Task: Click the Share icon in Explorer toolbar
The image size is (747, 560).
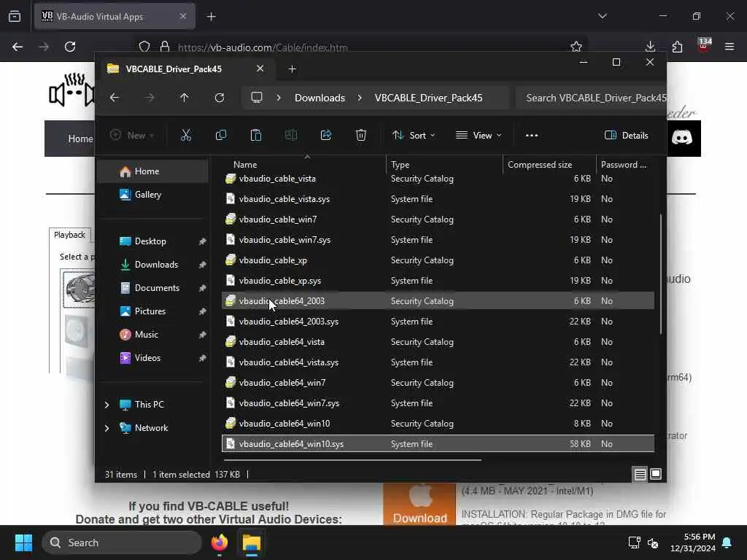Action: click(326, 135)
